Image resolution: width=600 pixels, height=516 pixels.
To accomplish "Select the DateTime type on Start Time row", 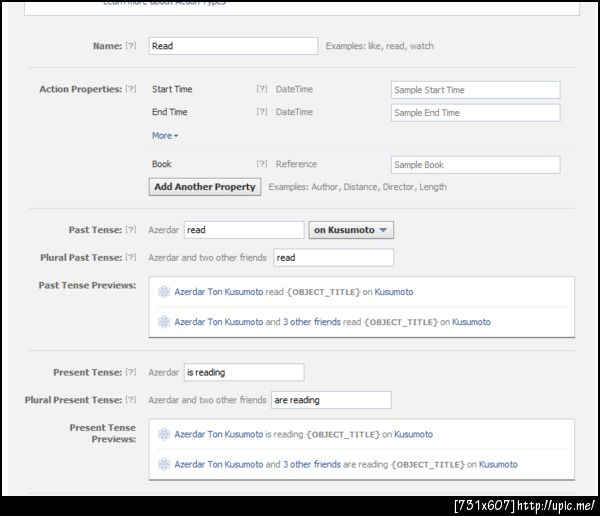I will pos(294,89).
